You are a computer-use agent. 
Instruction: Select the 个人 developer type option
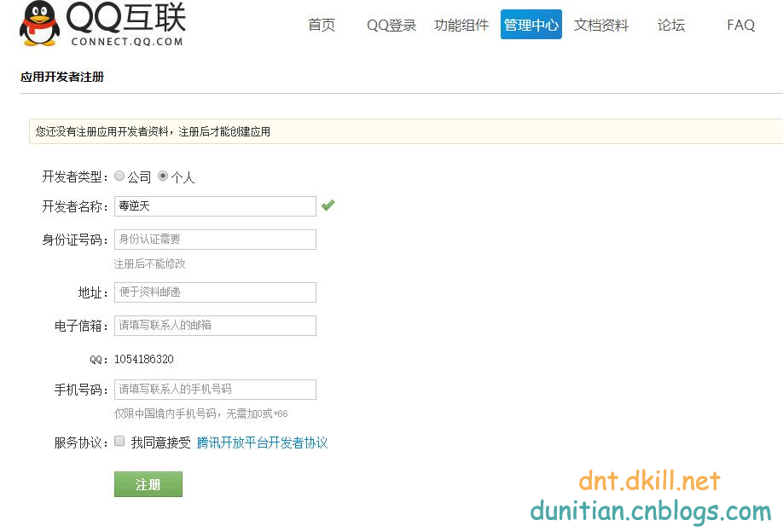(162, 176)
